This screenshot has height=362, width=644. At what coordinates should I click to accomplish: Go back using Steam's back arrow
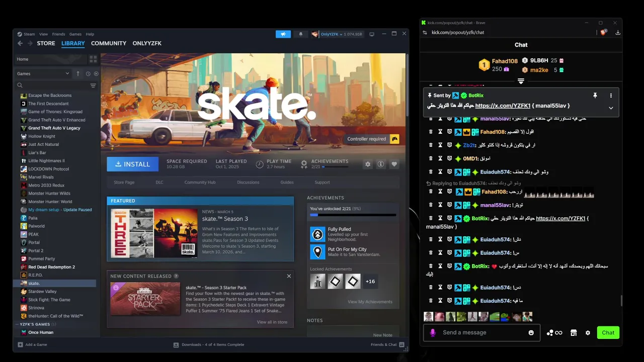point(20,43)
